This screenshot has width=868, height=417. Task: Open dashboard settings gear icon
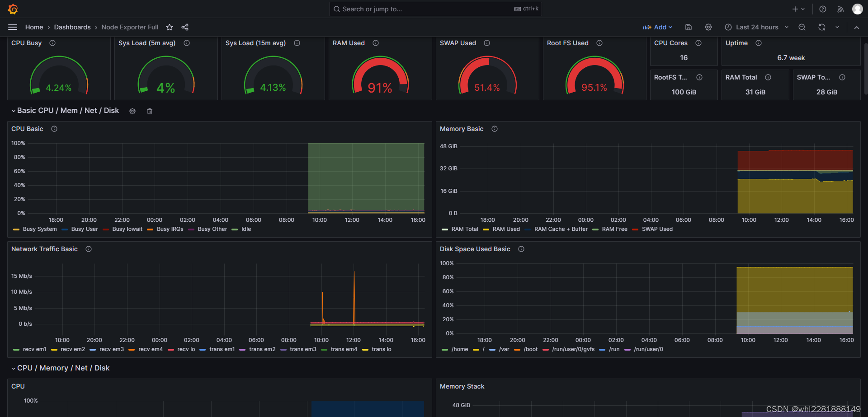pos(708,27)
